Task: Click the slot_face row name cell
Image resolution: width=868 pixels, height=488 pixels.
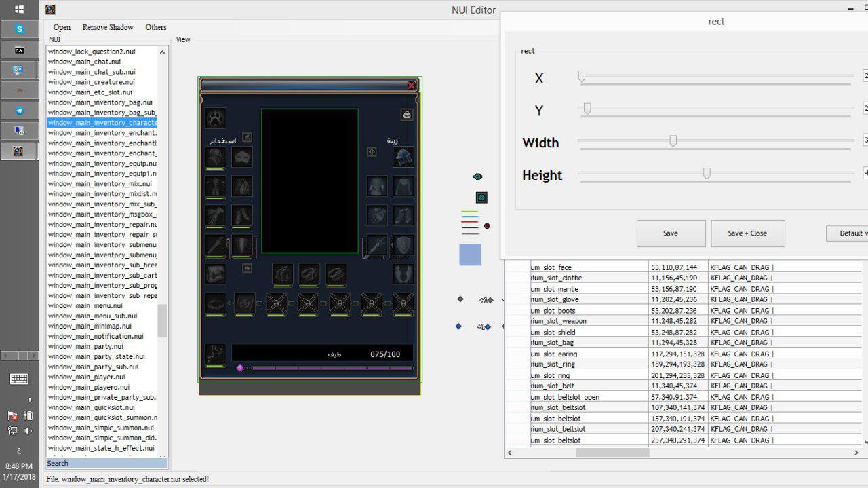Action: (x=590, y=267)
